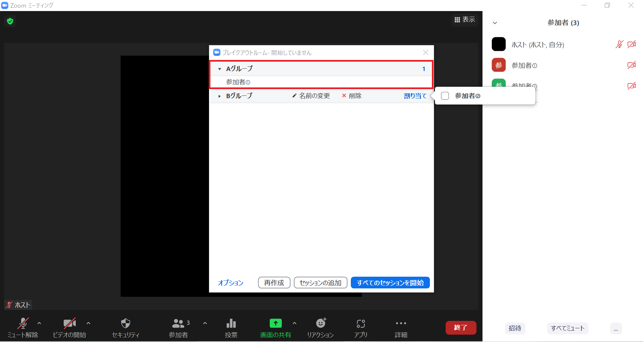Screen dimensions: 644x342
Task: Expand the Bグループ room
Action: coord(219,96)
